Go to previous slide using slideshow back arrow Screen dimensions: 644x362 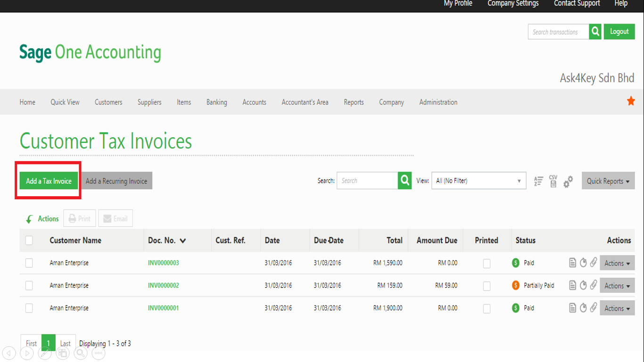coord(9,353)
